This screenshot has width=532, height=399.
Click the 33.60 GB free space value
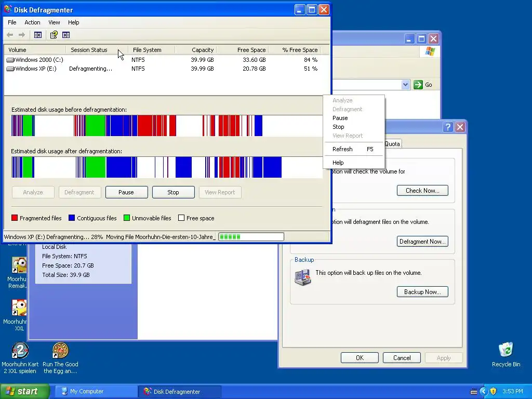pos(254,60)
